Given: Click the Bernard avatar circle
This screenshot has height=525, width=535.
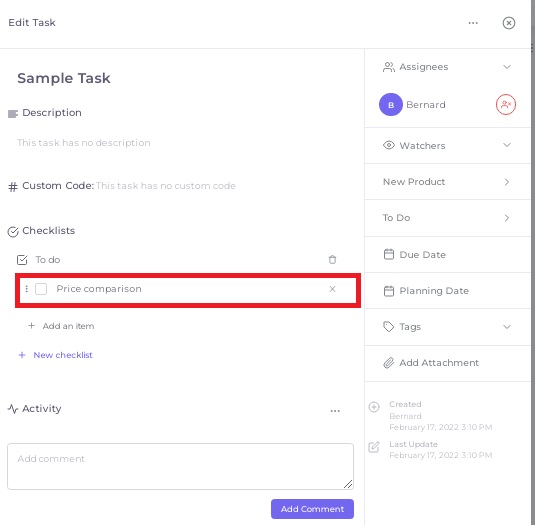Looking at the screenshot, I should [391, 105].
